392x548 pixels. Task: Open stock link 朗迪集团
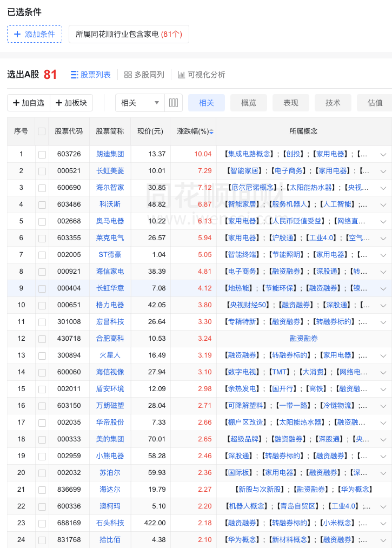[110, 154]
